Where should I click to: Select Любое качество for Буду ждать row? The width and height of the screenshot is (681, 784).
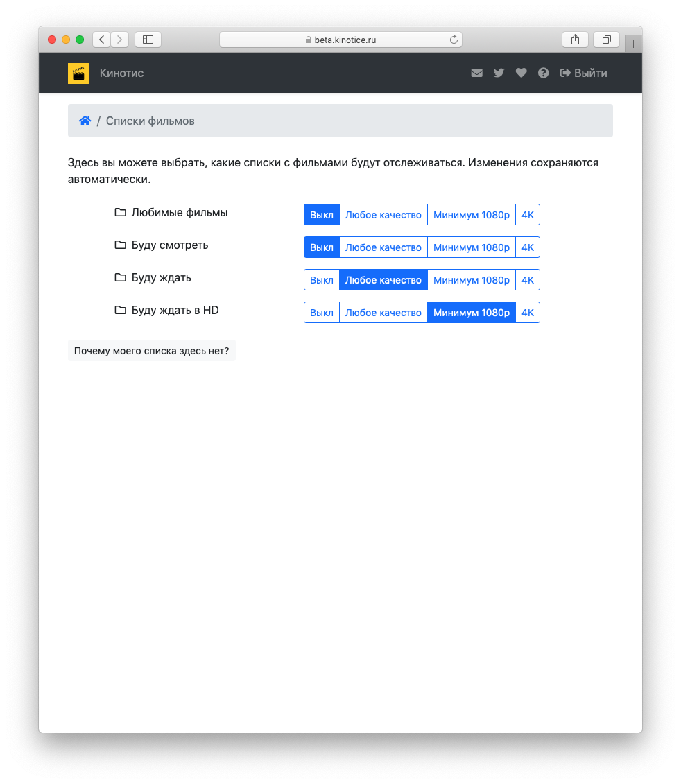pyautogui.click(x=383, y=280)
